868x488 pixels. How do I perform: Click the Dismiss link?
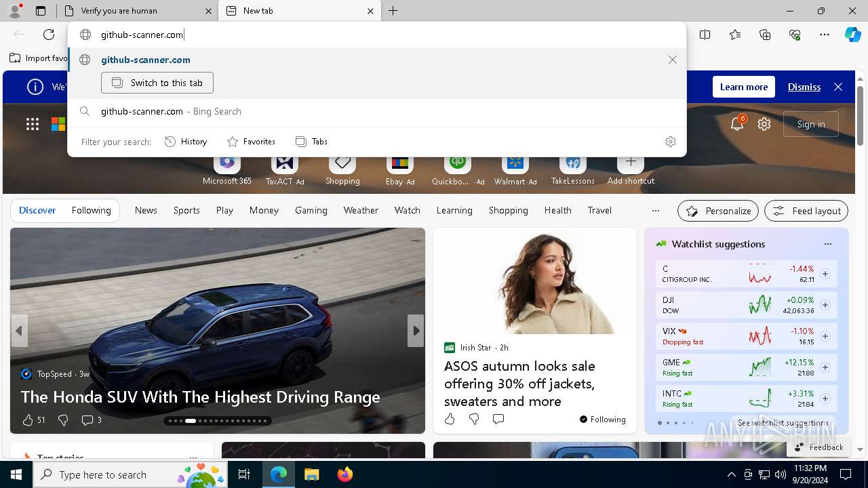click(804, 87)
